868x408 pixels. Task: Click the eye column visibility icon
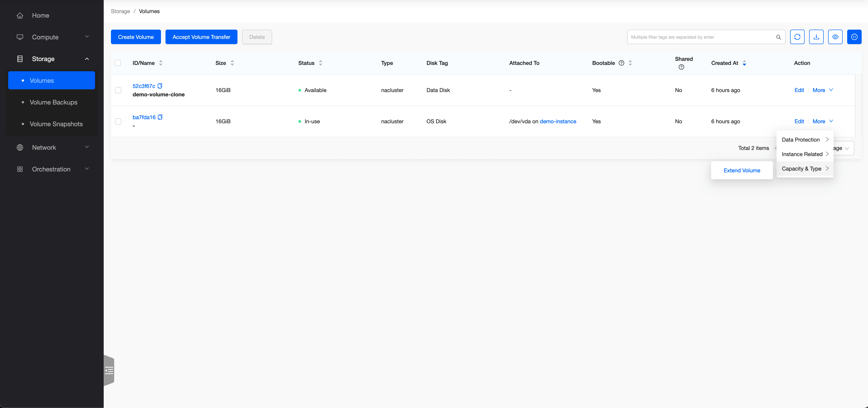coord(835,37)
